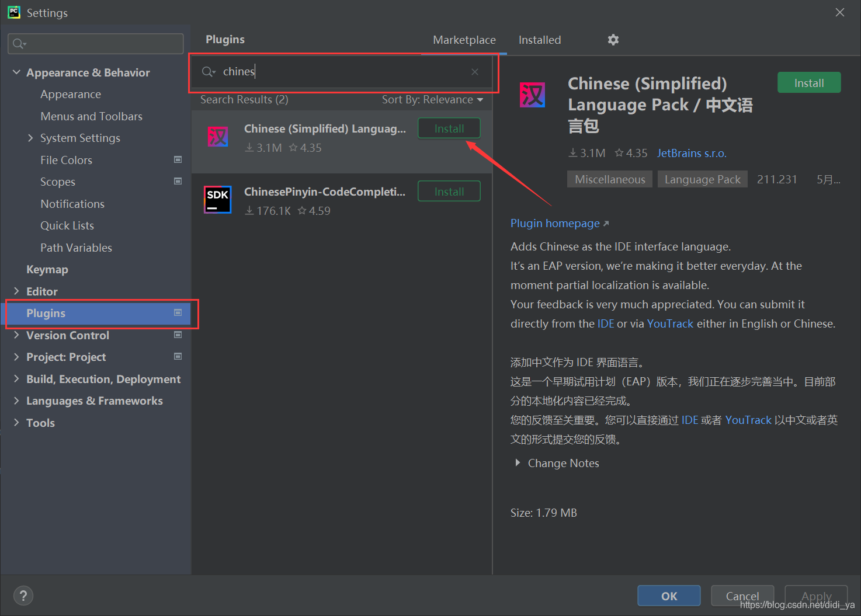Image resolution: width=861 pixels, height=616 pixels.
Task: Expand the Project: Project section
Action: coord(16,357)
